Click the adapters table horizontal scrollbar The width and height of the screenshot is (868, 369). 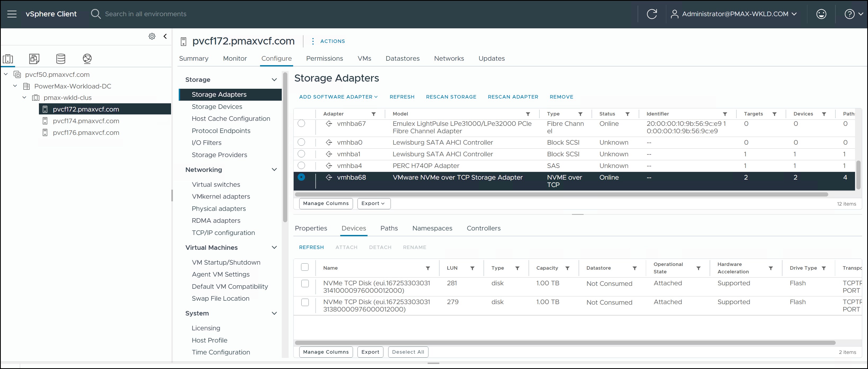[561, 194]
